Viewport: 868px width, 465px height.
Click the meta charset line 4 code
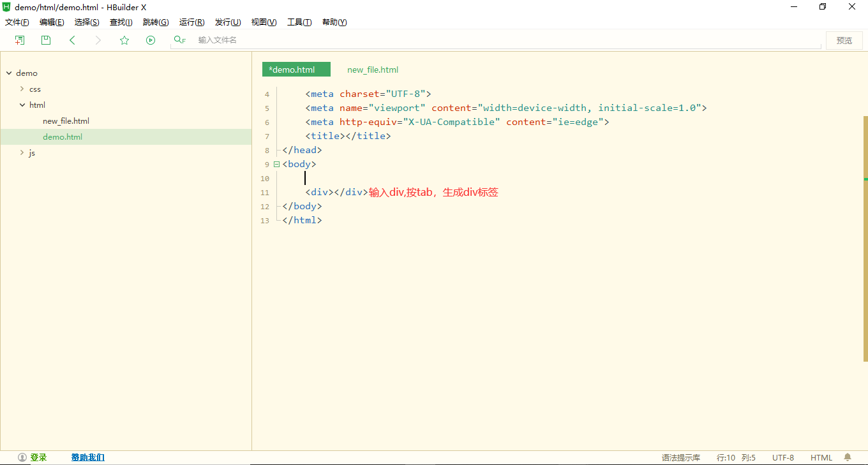368,94
